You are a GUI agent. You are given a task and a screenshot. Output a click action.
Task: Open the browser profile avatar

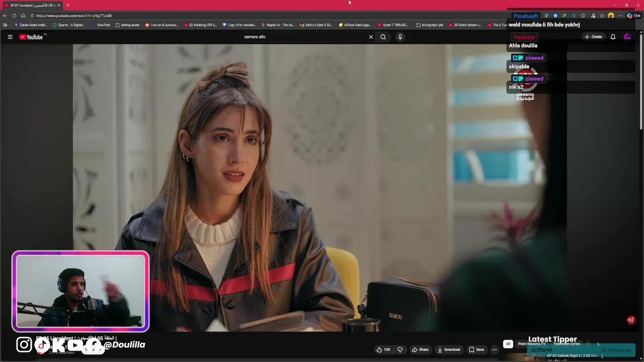tap(611, 16)
